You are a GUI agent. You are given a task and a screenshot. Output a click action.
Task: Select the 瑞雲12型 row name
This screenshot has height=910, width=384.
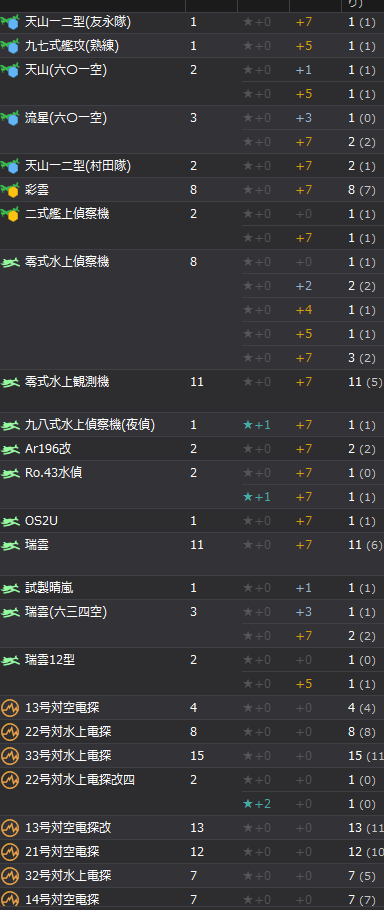(50, 660)
